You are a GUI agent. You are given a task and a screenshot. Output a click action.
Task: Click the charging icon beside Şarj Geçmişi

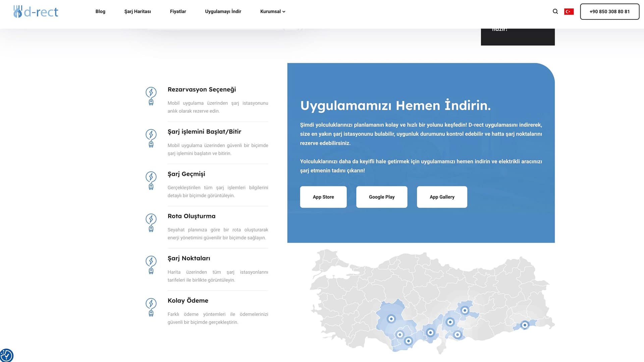[151, 180]
